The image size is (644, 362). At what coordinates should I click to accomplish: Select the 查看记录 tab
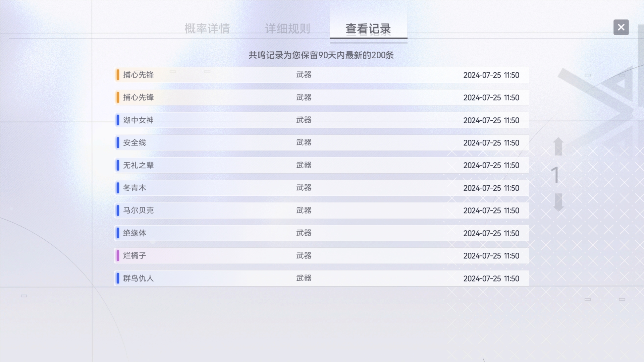[368, 29]
